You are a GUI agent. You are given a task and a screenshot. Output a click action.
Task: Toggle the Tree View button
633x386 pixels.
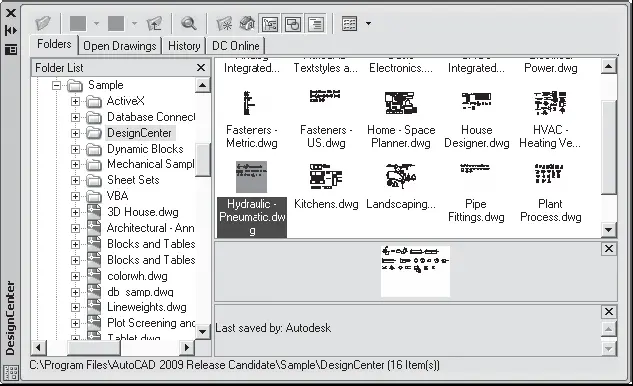click(270, 24)
